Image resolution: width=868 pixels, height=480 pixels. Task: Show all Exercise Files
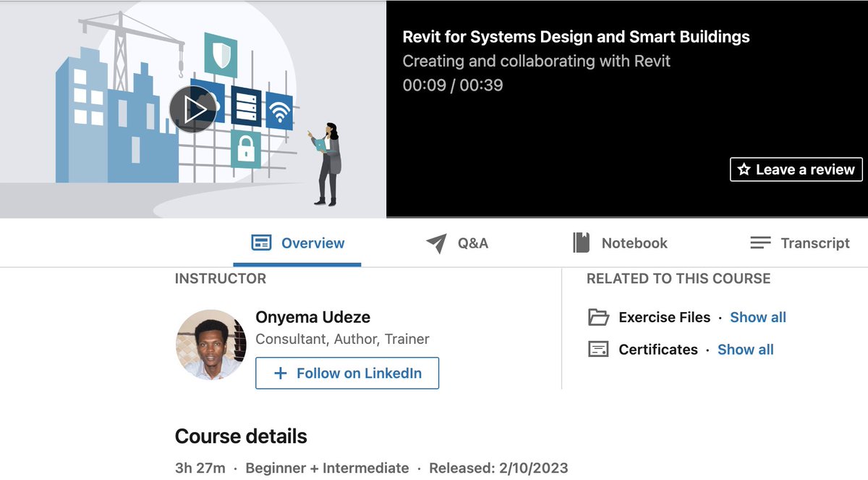[758, 317]
